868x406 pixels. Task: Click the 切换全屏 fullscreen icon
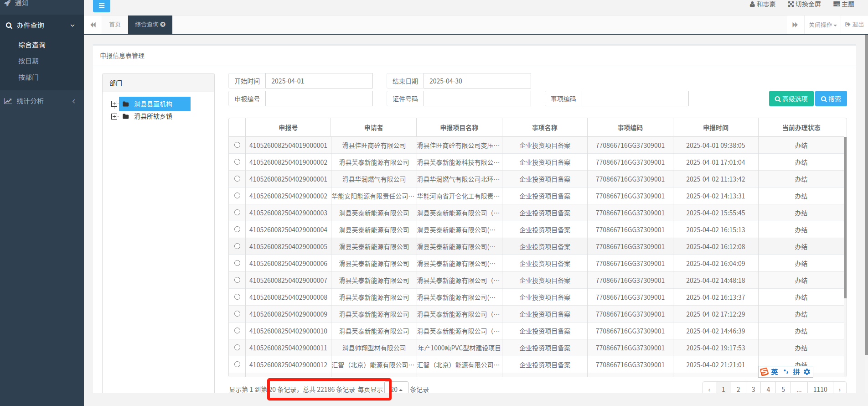791,4
